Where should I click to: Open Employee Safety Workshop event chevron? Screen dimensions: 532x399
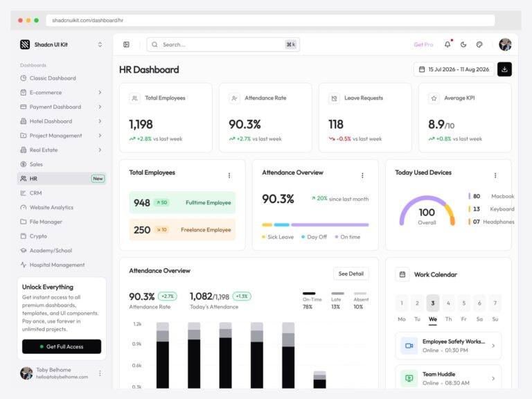click(x=493, y=346)
